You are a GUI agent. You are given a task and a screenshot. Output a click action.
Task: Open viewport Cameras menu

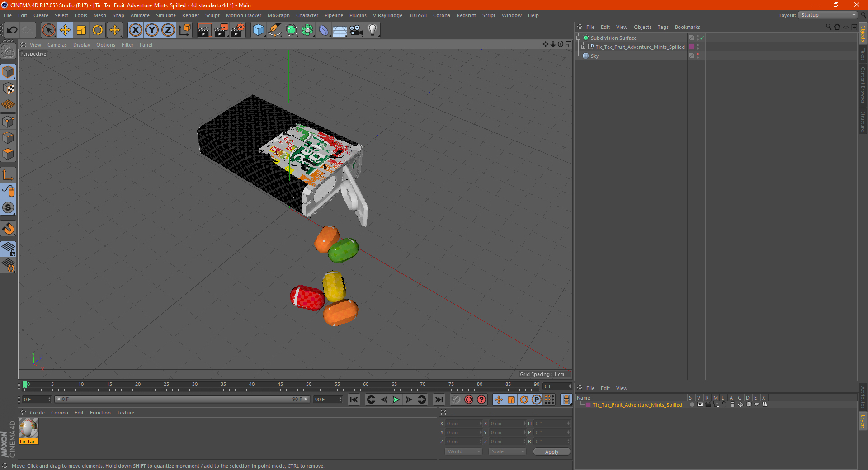click(x=57, y=45)
